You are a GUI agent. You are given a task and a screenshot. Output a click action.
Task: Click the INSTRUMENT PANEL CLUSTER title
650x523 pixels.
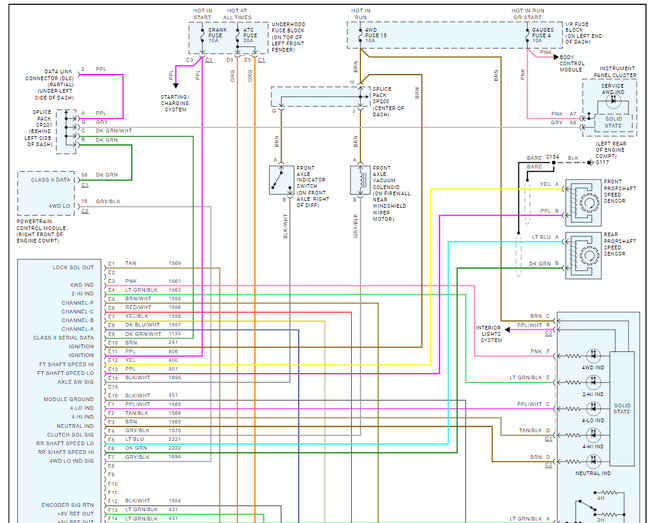[x=615, y=72]
